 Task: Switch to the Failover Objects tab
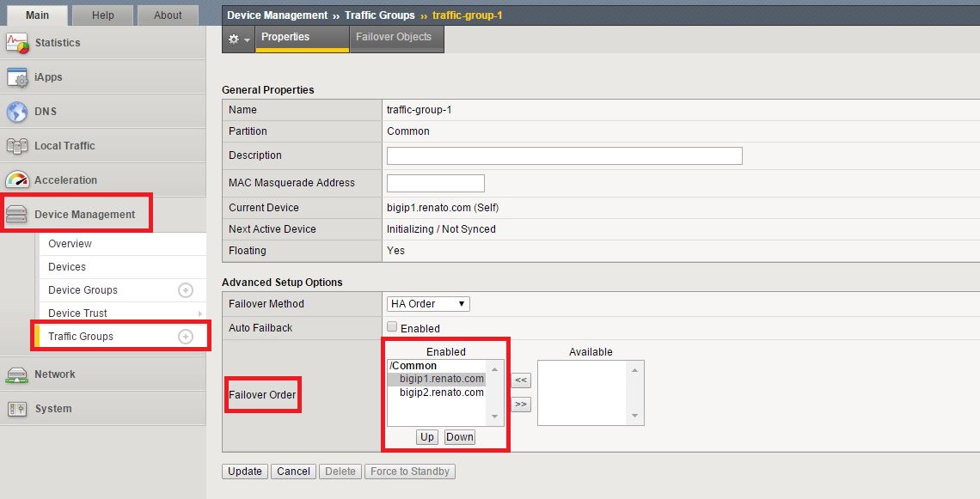396,38
